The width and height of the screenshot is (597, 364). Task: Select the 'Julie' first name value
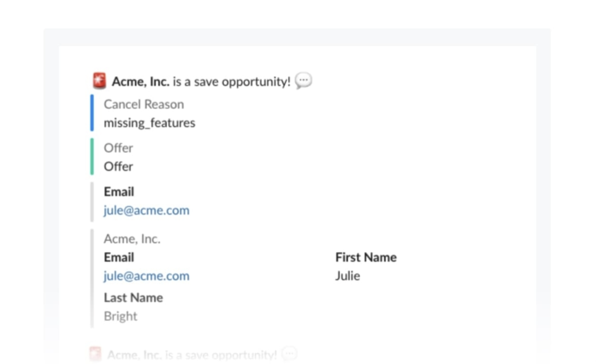[x=348, y=276]
